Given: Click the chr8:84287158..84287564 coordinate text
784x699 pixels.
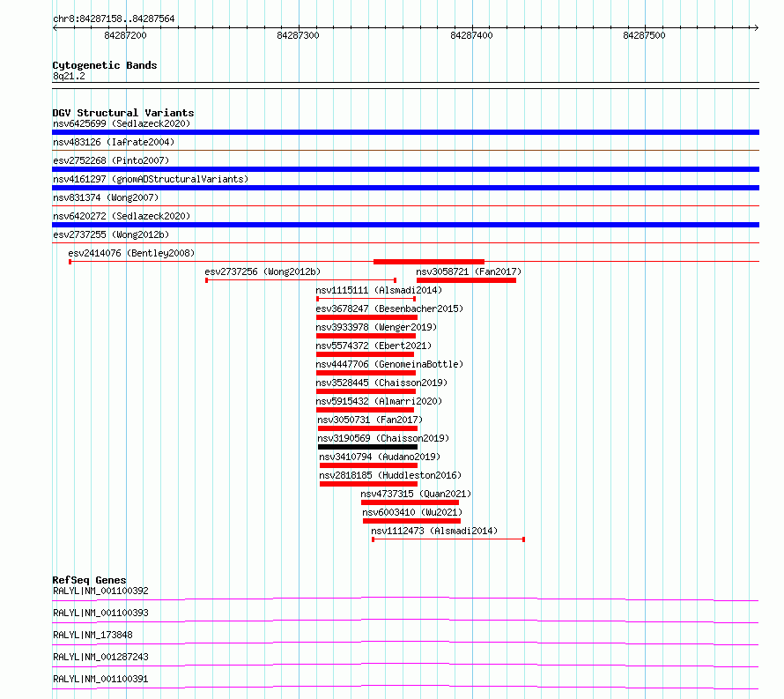Looking at the screenshot, I should pos(114,19).
